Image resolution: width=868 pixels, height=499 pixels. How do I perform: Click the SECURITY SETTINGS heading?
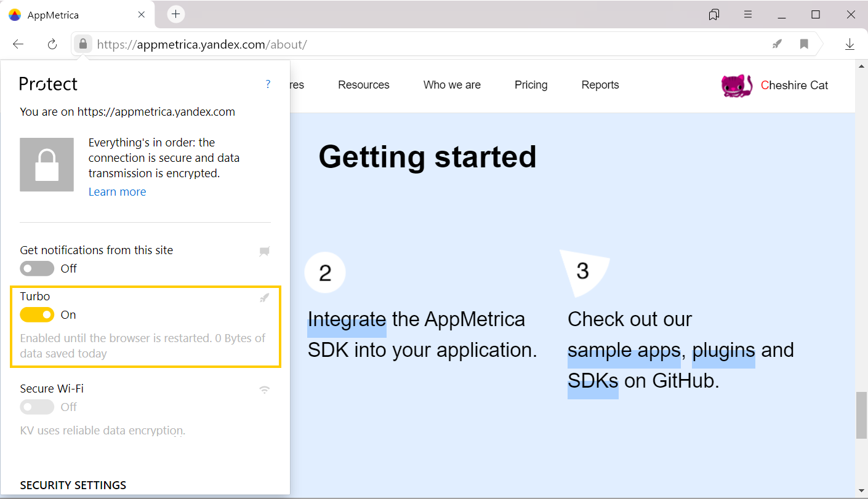pos(73,485)
